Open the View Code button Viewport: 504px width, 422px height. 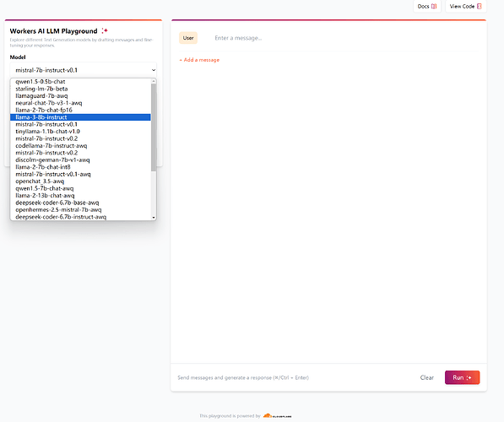(x=466, y=6)
